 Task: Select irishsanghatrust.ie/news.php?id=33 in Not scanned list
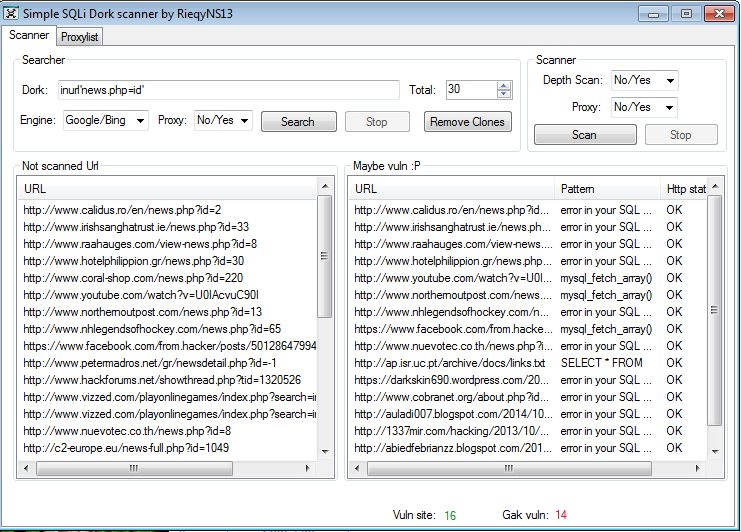point(136,227)
